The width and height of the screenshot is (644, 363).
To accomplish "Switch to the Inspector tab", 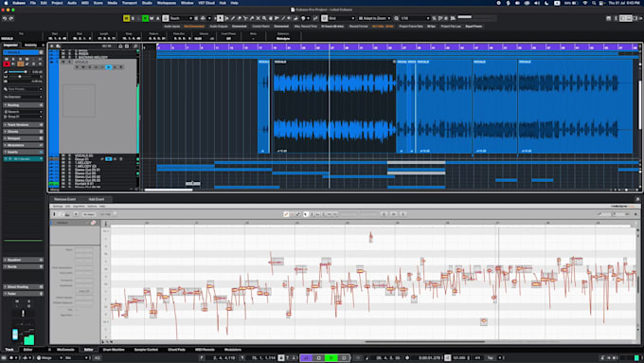I will tap(10, 45).
